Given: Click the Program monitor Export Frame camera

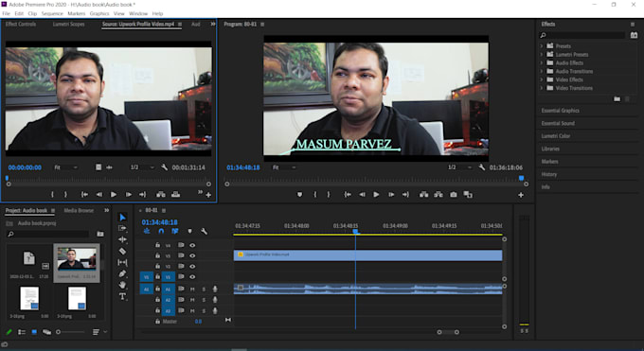Looking at the screenshot, I should pos(454,195).
